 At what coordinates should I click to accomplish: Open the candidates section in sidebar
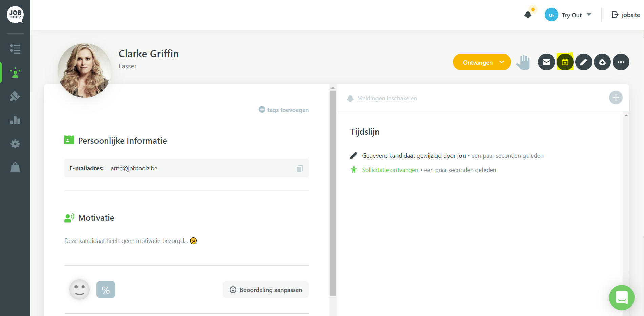coord(15,72)
